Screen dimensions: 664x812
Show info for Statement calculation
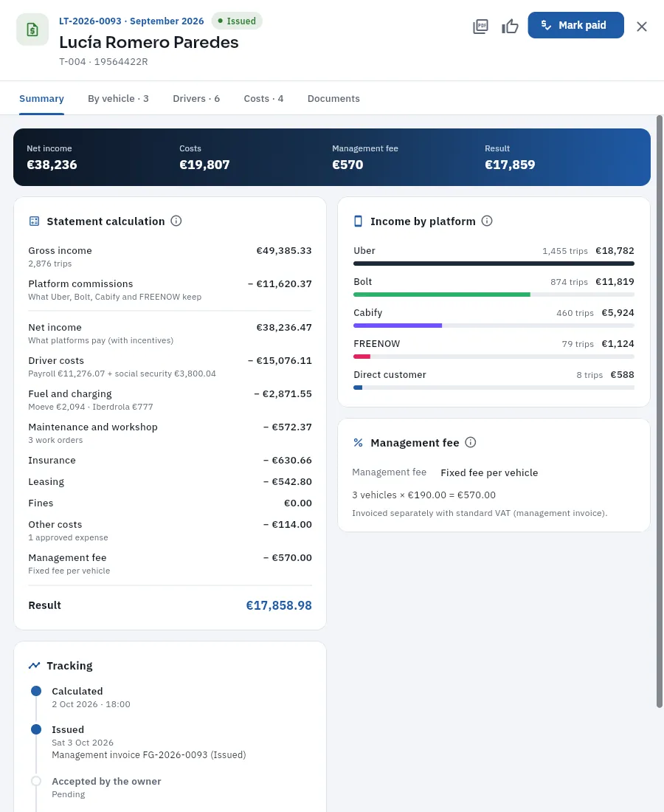coord(176,221)
